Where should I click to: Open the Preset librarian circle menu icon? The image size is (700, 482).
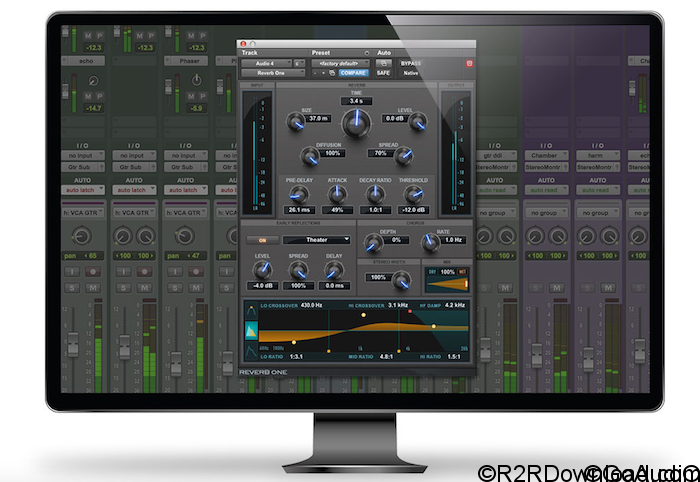coord(367,53)
